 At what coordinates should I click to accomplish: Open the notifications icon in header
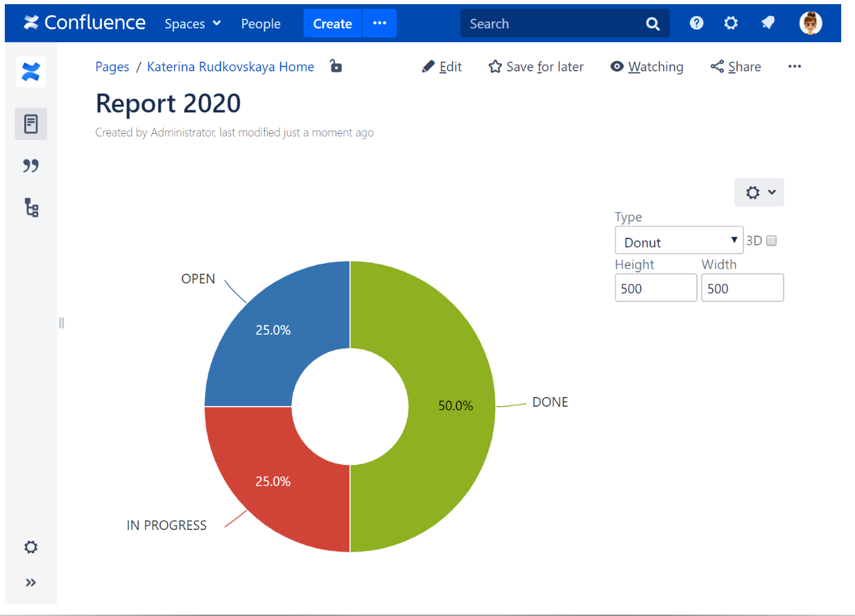point(768,24)
